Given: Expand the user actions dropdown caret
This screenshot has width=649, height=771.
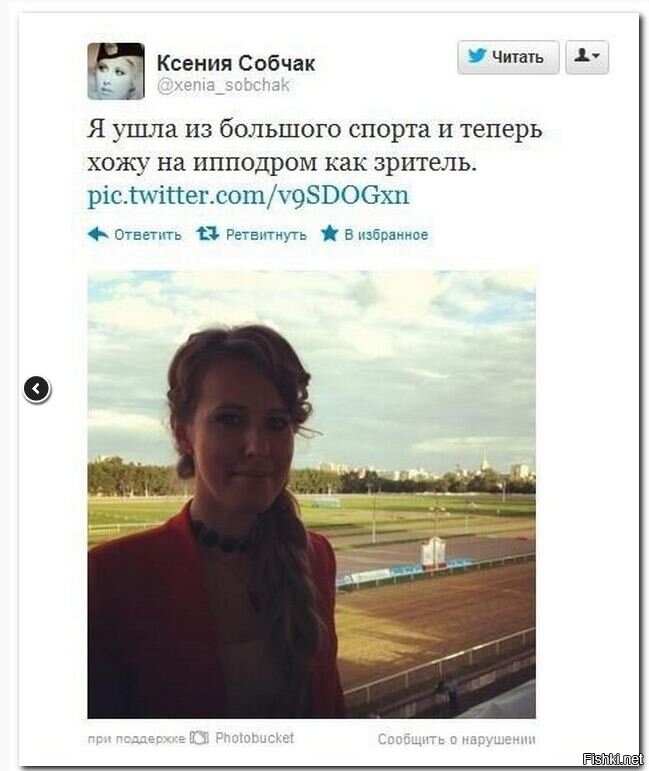Looking at the screenshot, I should pos(596,56).
